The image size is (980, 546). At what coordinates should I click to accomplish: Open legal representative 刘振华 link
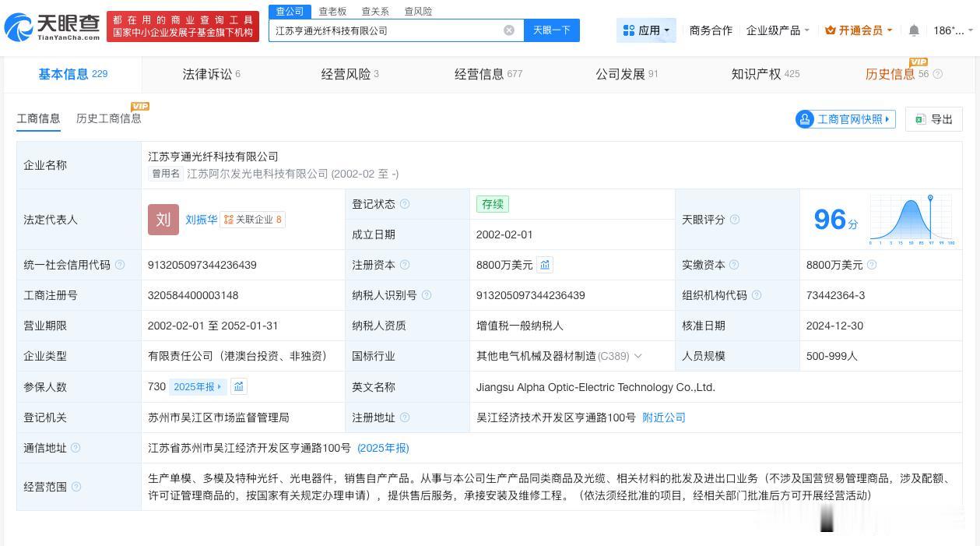click(202, 220)
